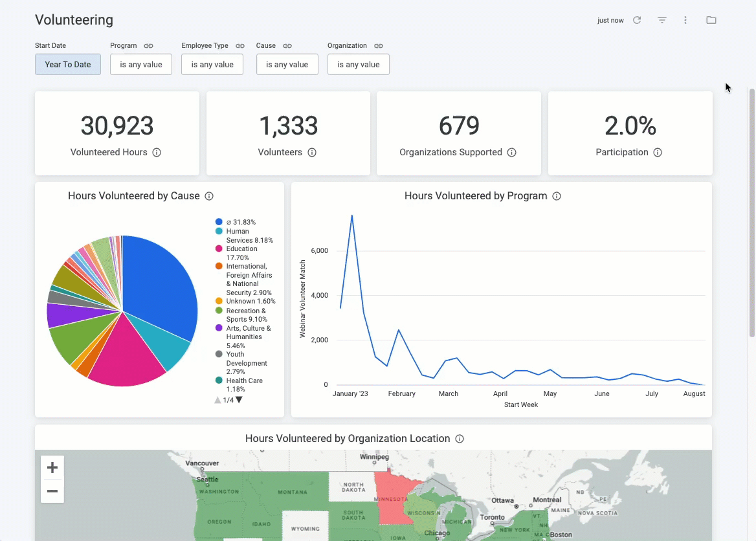
Task: Click link icon next to Cause filter
Action: [287, 46]
